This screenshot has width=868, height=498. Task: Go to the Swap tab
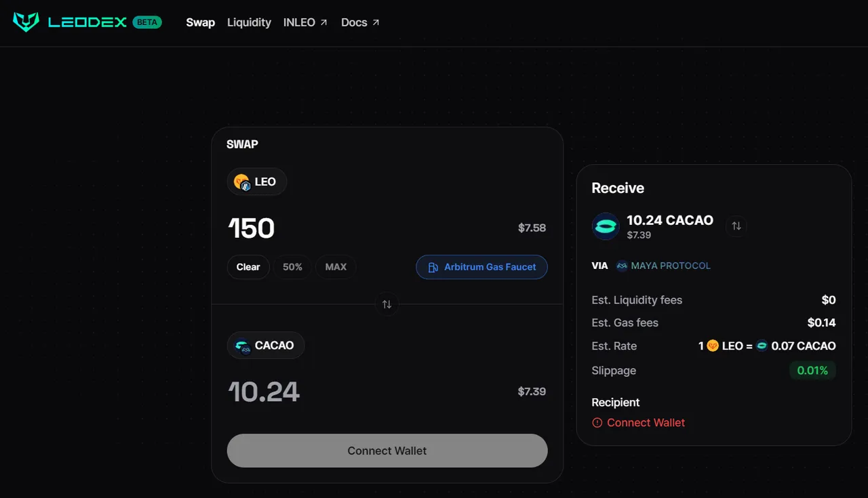pos(201,22)
